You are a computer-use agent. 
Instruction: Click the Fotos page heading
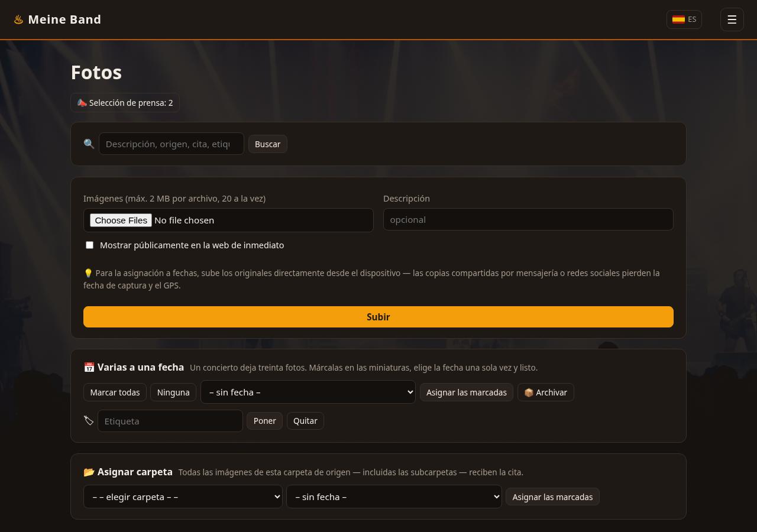click(x=96, y=72)
